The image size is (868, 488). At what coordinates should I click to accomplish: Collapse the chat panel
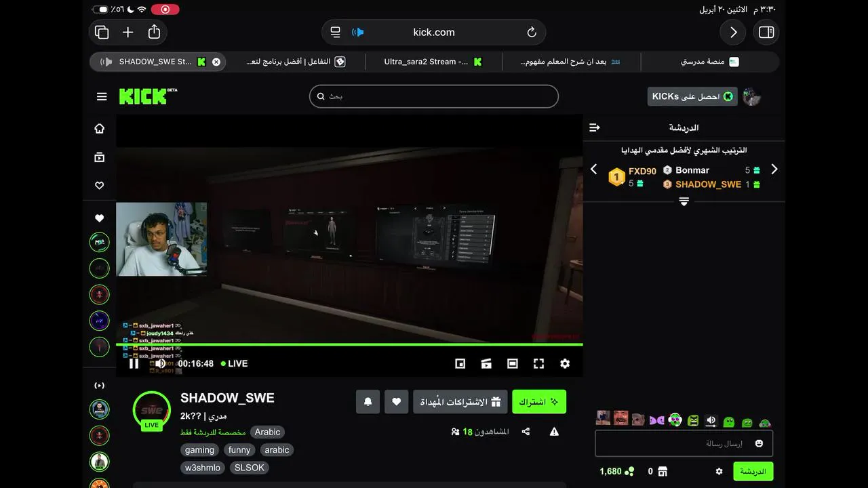[595, 127]
